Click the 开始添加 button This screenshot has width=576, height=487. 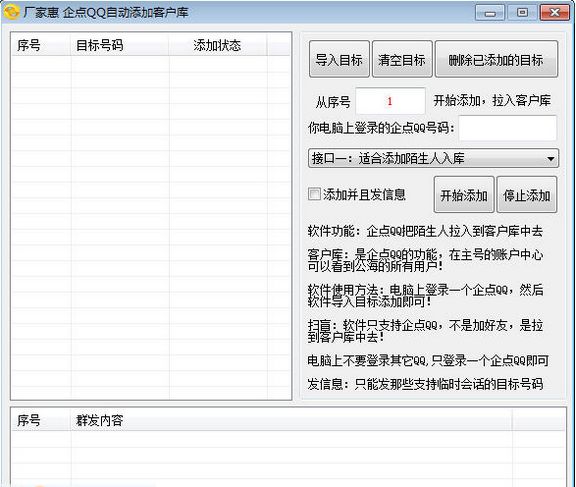(x=464, y=195)
